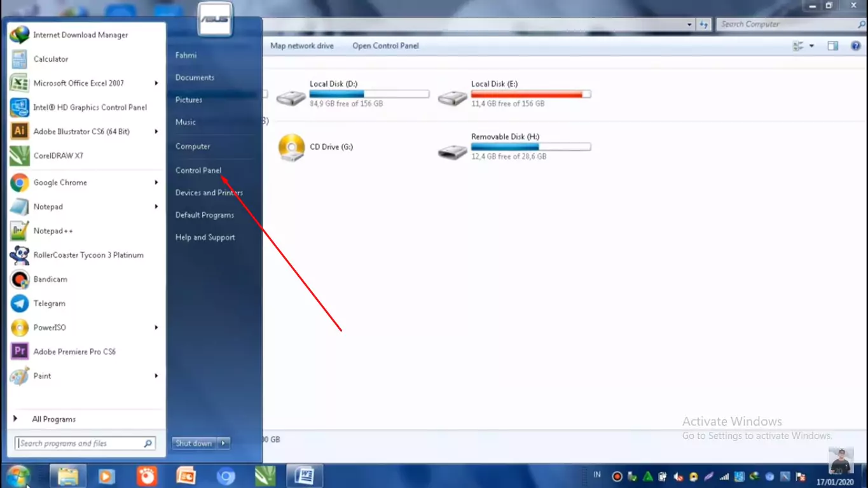Launch Notepad++ from the Start menu

(53, 231)
